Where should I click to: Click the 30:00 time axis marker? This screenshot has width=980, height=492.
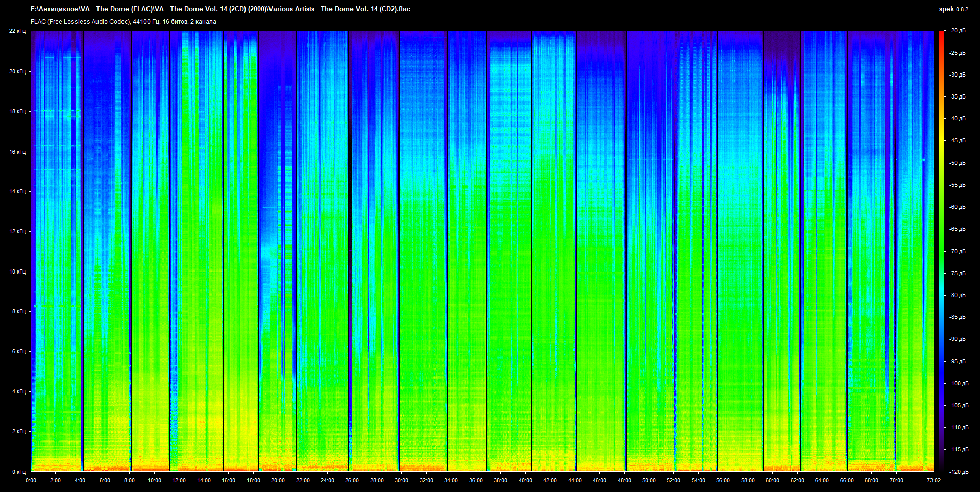coord(401,480)
